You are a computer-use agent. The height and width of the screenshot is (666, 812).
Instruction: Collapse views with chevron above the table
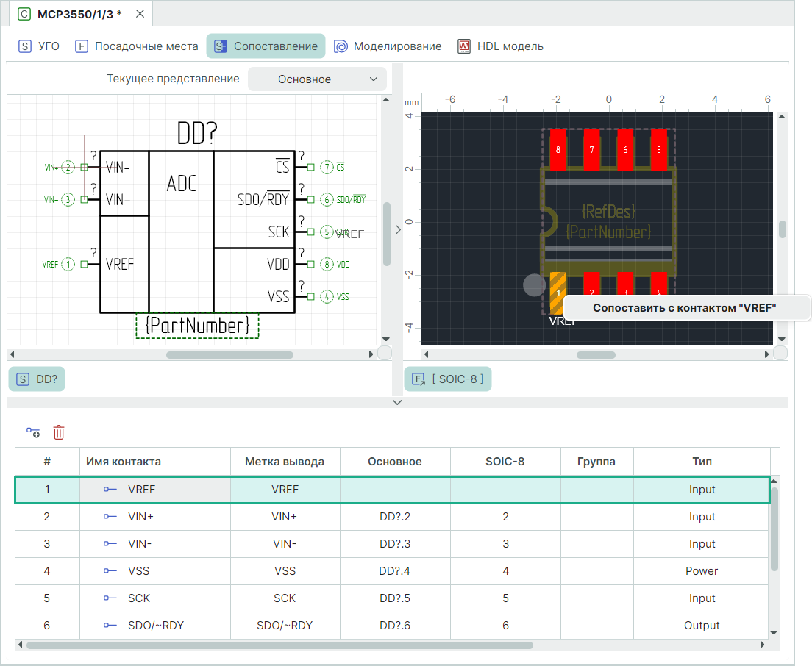tap(398, 402)
